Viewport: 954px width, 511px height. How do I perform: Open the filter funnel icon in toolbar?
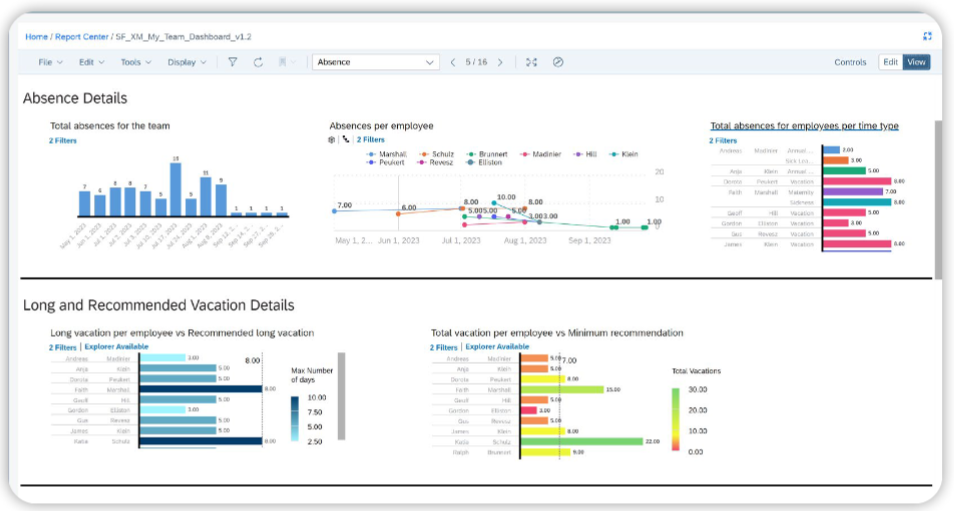232,62
